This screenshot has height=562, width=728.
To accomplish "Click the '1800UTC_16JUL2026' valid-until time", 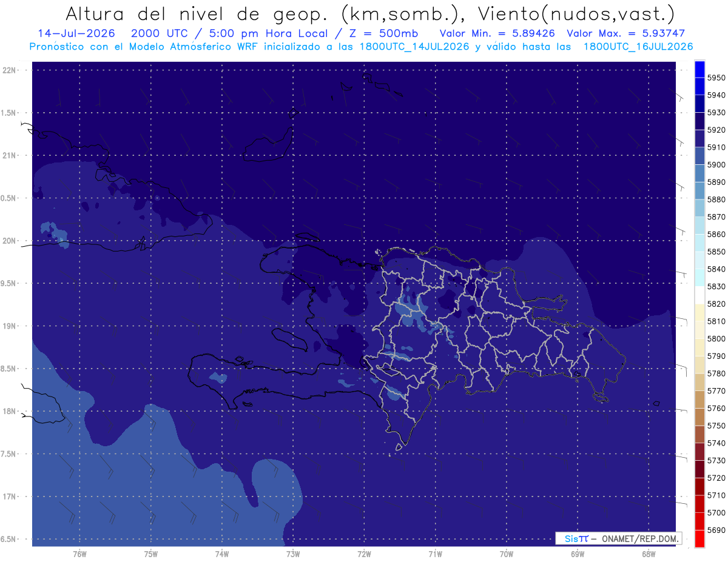I will pos(638,46).
